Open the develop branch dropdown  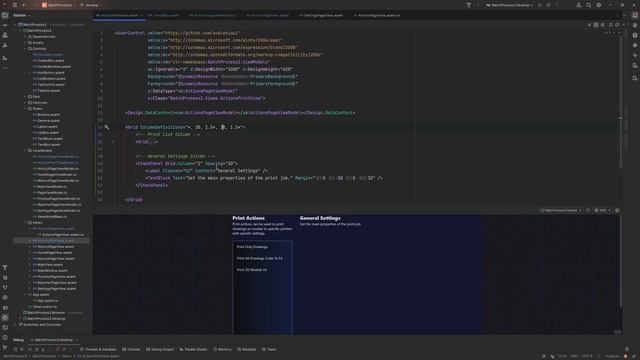91,5
